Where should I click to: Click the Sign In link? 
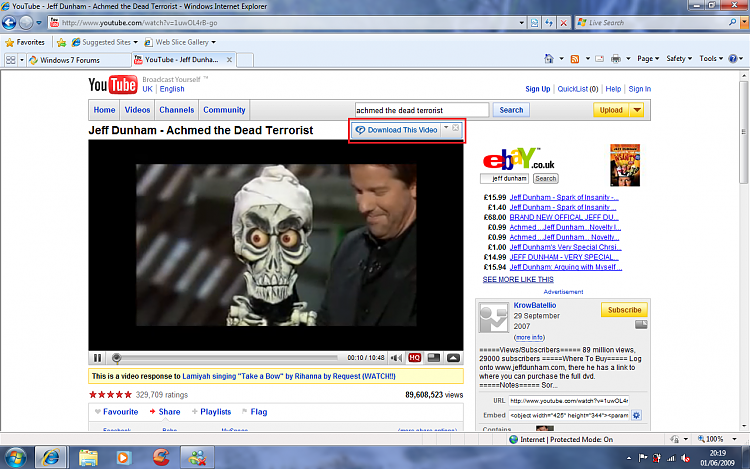pyautogui.click(x=640, y=89)
